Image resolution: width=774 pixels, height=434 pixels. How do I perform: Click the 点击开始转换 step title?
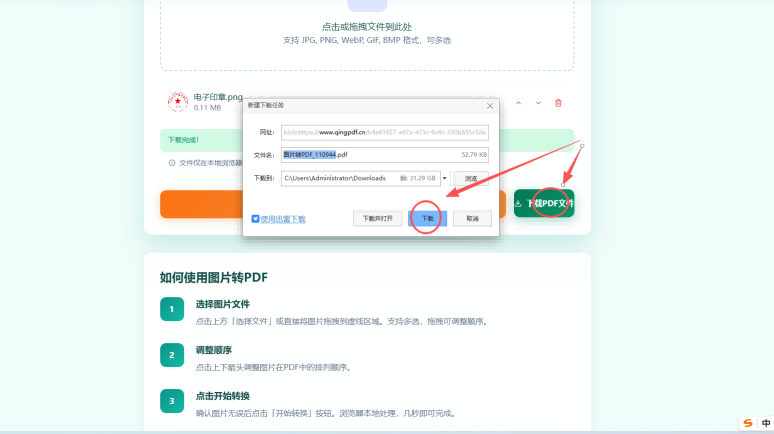tap(223, 396)
